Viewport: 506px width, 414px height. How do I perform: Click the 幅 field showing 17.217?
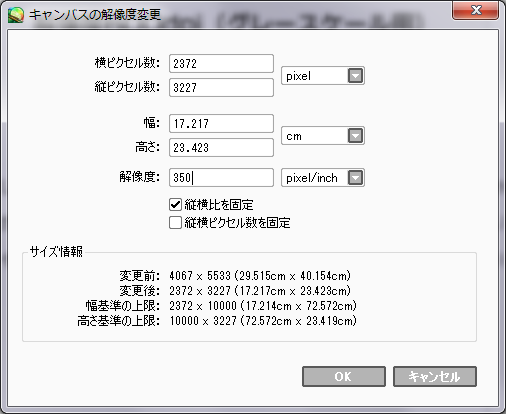221,124
